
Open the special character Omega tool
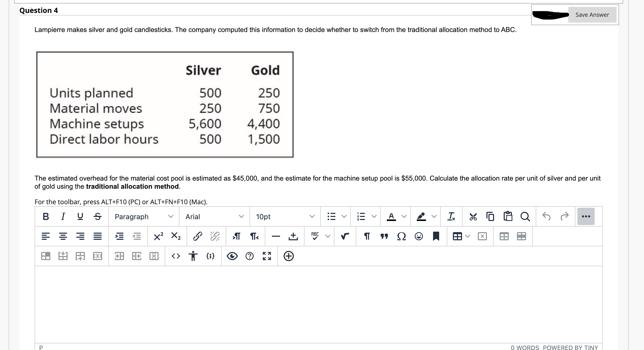(x=401, y=236)
